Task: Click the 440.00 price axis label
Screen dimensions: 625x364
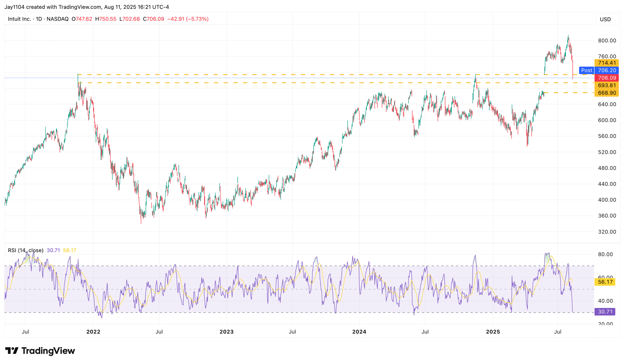Action: click(x=607, y=184)
